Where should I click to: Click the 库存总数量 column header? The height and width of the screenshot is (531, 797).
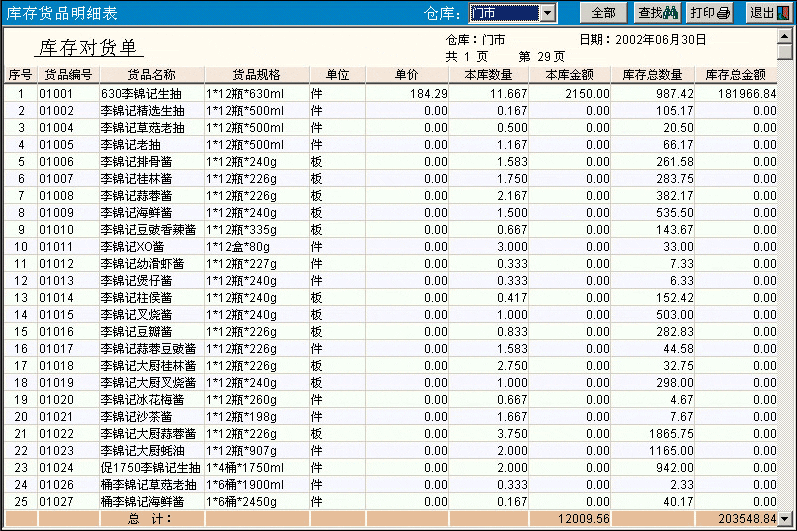click(x=653, y=75)
